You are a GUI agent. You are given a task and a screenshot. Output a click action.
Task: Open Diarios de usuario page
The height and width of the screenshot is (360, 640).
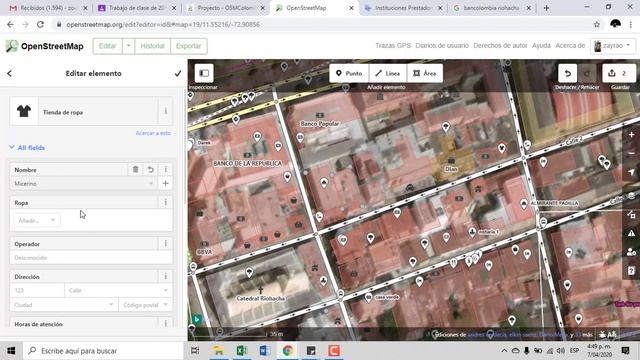point(442,46)
